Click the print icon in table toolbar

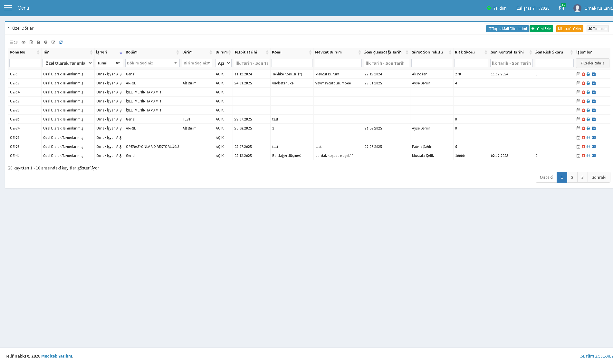(38, 42)
